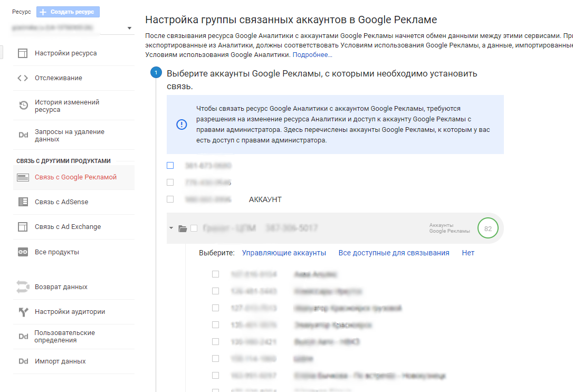Click the Настройки аудитории fork icon
Viewport: 573px width, 392px height.
23,312
